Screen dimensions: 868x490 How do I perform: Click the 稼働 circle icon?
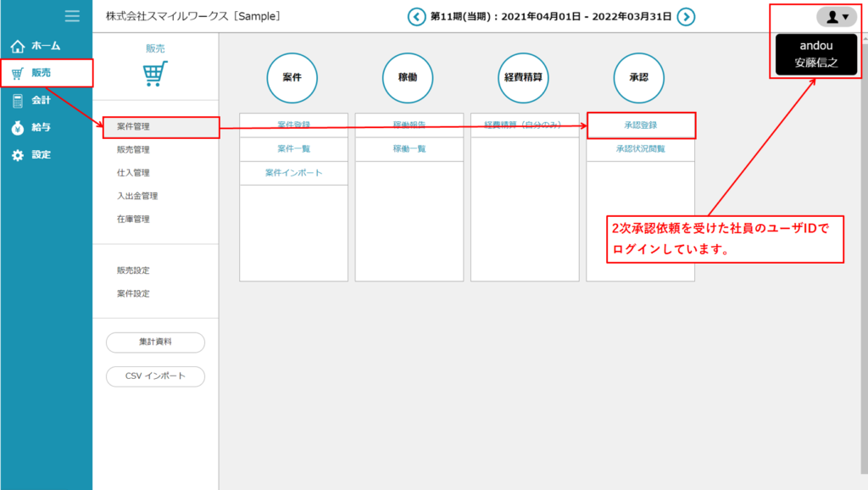click(x=408, y=77)
